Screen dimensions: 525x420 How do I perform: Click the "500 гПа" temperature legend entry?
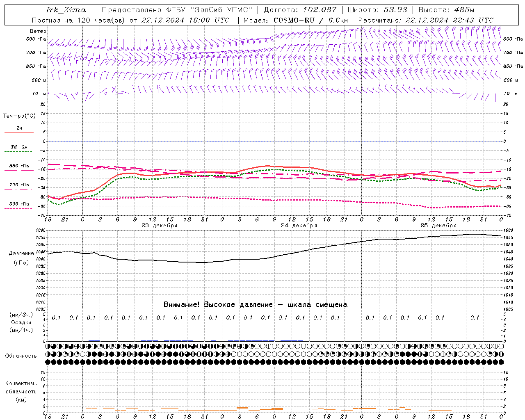[x=19, y=204]
